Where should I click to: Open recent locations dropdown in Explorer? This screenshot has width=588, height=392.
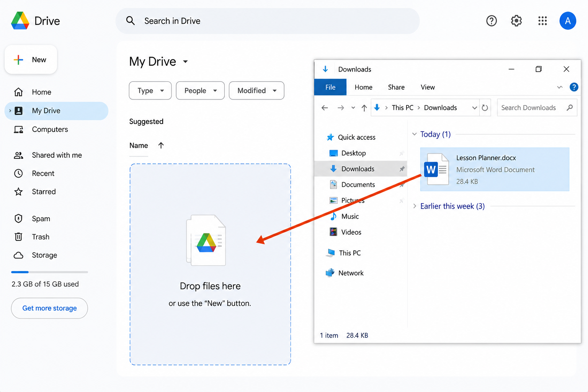353,108
